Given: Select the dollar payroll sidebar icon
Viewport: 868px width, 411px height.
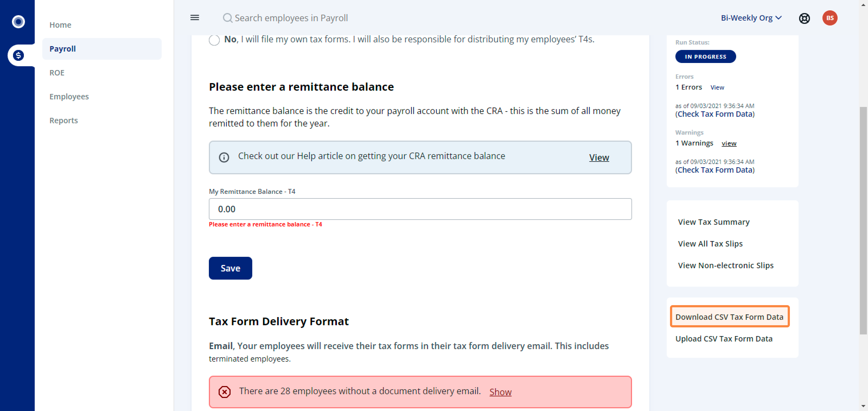Looking at the screenshot, I should [x=18, y=55].
